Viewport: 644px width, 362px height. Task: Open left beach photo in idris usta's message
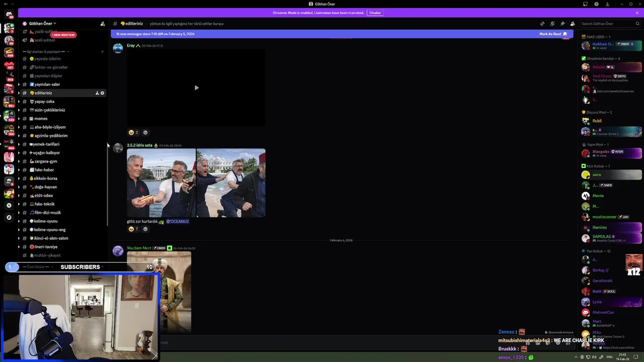(x=161, y=183)
